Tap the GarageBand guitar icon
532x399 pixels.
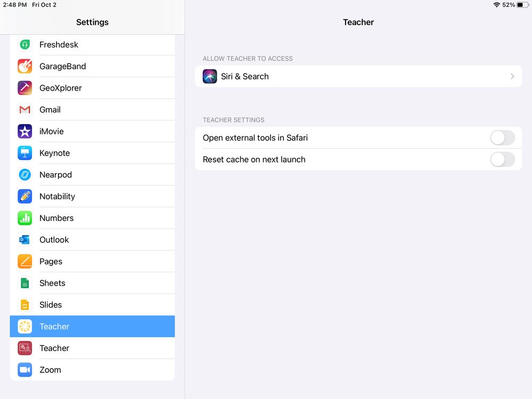25,66
